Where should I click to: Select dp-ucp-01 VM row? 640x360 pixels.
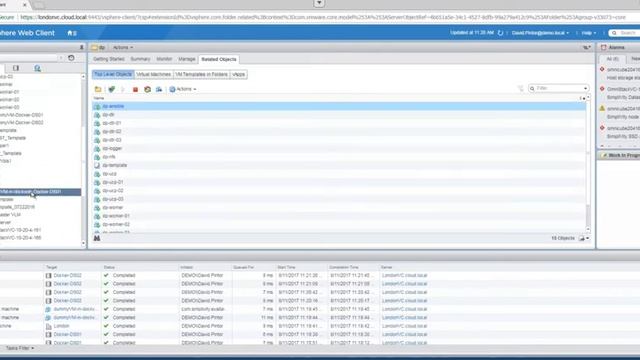coord(339,182)
